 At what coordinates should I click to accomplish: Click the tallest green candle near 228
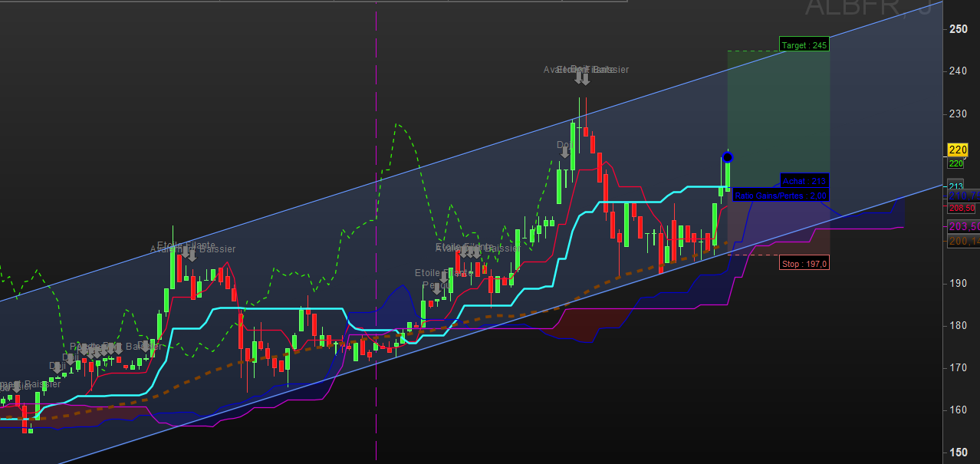pyautogui.click(x=573, y=146)
